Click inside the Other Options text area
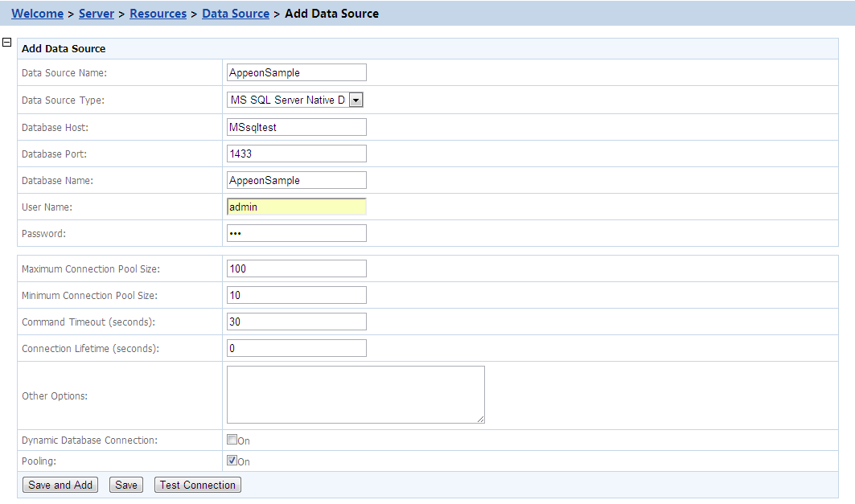The height and width of the screenshot is (504, 855). click(356, 394)
